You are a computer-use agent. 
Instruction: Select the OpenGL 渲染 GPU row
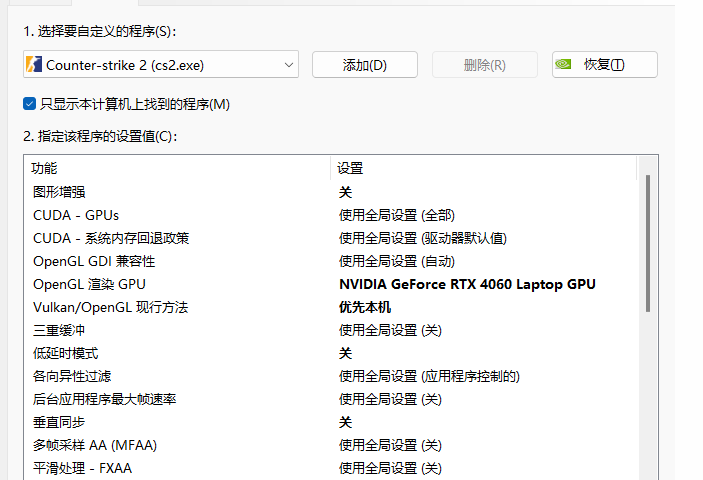pyautogui.click(x=331, y=284)
